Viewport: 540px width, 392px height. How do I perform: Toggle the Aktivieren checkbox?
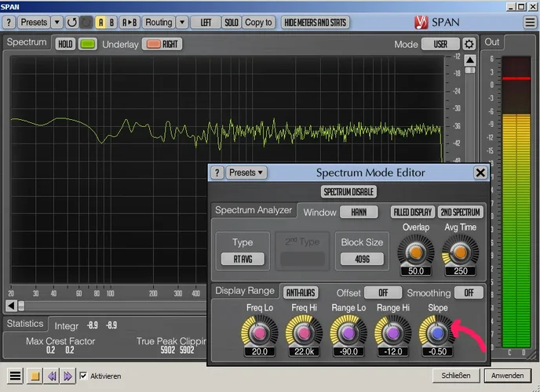pyautogui.click(x=84, y=376)
